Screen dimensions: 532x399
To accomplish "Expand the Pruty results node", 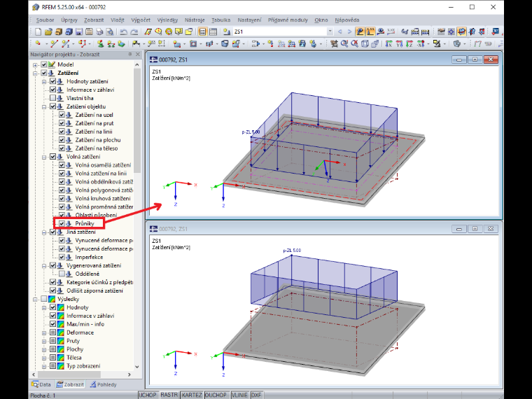I will pos(44,341).
